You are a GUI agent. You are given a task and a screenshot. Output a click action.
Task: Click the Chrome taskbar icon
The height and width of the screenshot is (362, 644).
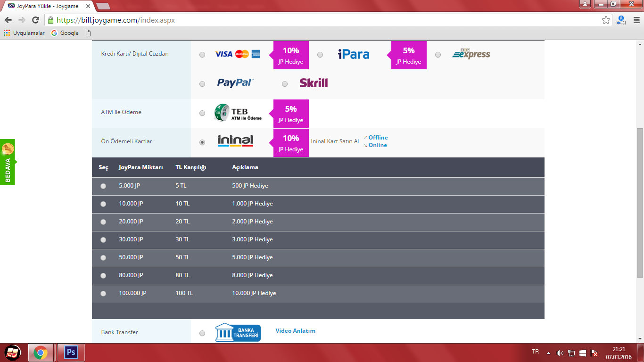tap(40, 353)
